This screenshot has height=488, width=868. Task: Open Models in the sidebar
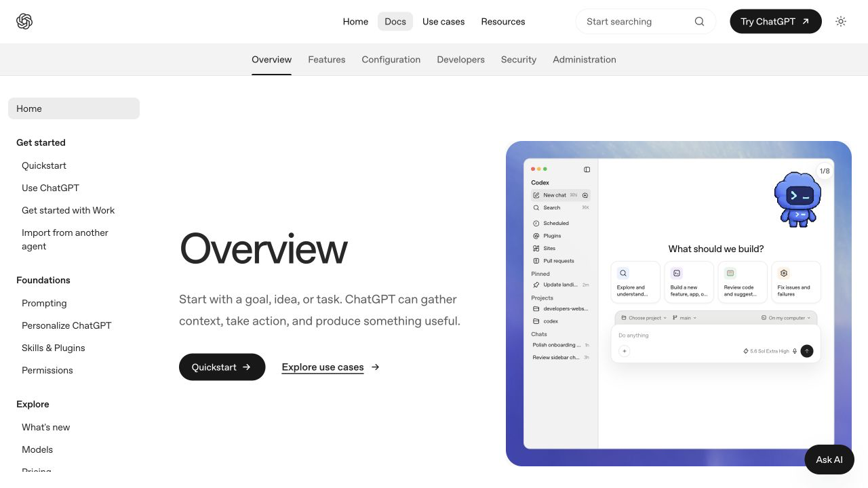click(x=37, y=449)
